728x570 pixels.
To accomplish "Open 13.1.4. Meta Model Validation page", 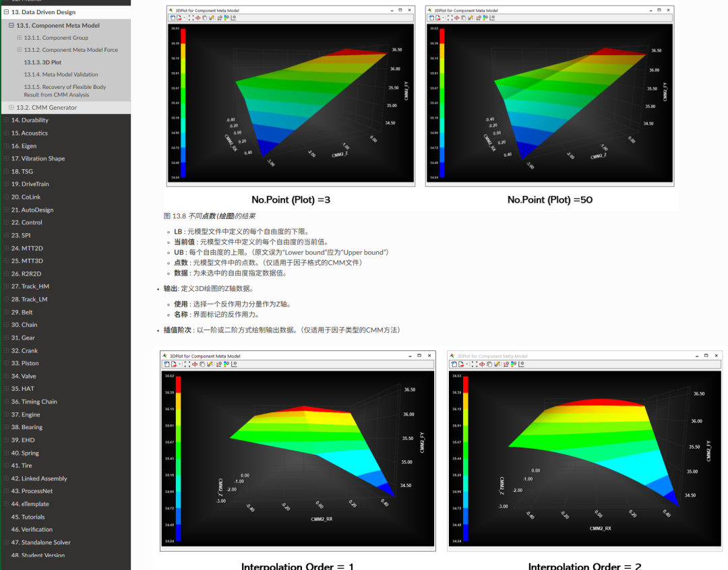I will [61, 75].
